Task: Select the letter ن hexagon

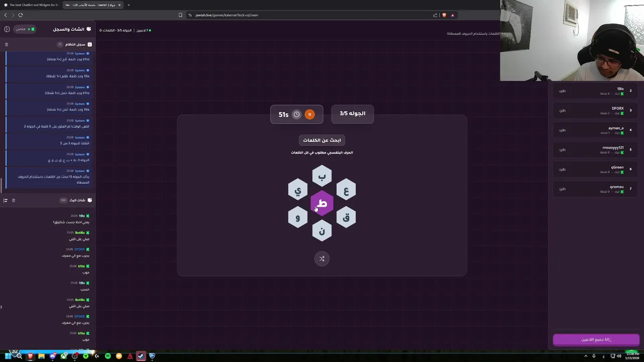Action: (x=322, y=231)
